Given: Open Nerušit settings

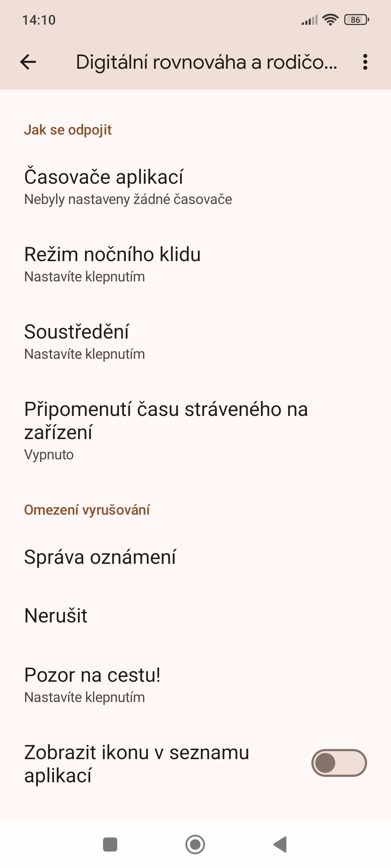Looking at the screenshot, I should pyautogui.click(x=195, y=616).
